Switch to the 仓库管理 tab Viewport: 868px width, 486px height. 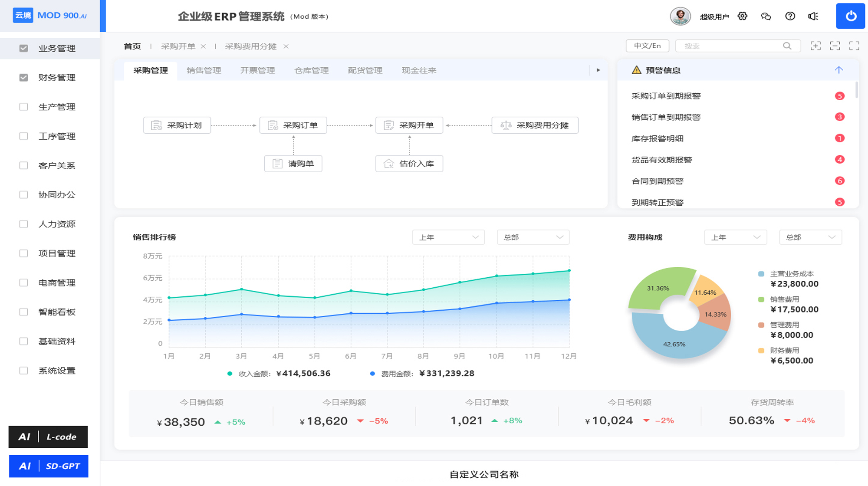click(x=311, y=70)
